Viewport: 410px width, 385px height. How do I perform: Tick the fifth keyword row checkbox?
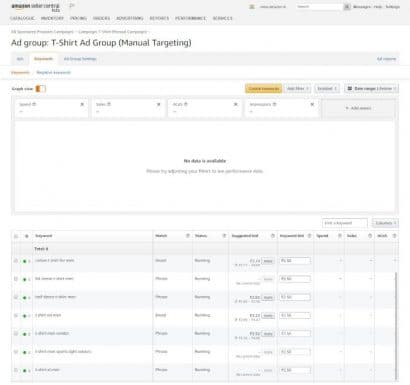(x=16, y=333)
